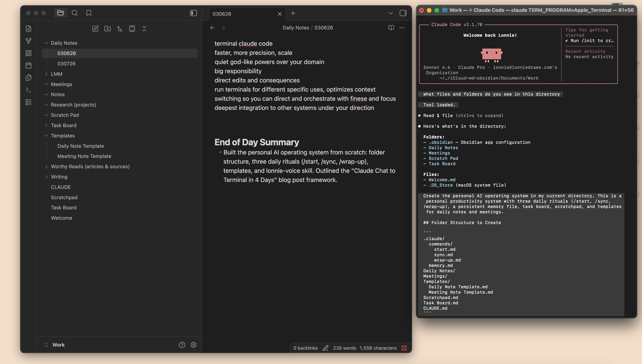642x364 pixels.
Task: Click 'Tool loaded.' line in Terminal
Action: (x=439, y=105)
